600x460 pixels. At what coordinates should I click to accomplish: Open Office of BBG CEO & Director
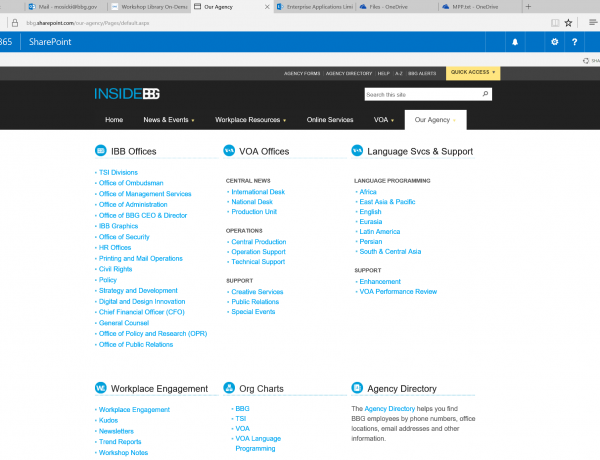click(x=143, y=215)
